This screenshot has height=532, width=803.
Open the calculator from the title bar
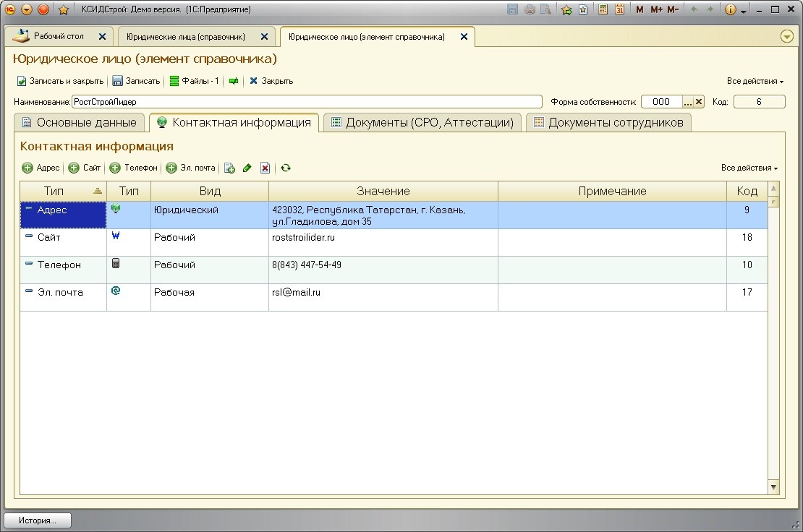[x=603, y=9]
